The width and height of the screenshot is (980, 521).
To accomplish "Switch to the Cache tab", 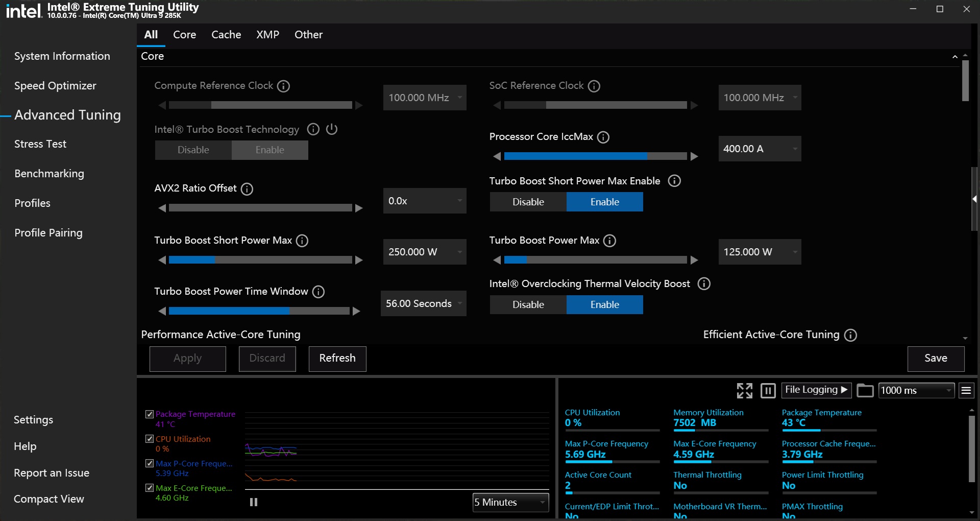I will click(226, 35).
